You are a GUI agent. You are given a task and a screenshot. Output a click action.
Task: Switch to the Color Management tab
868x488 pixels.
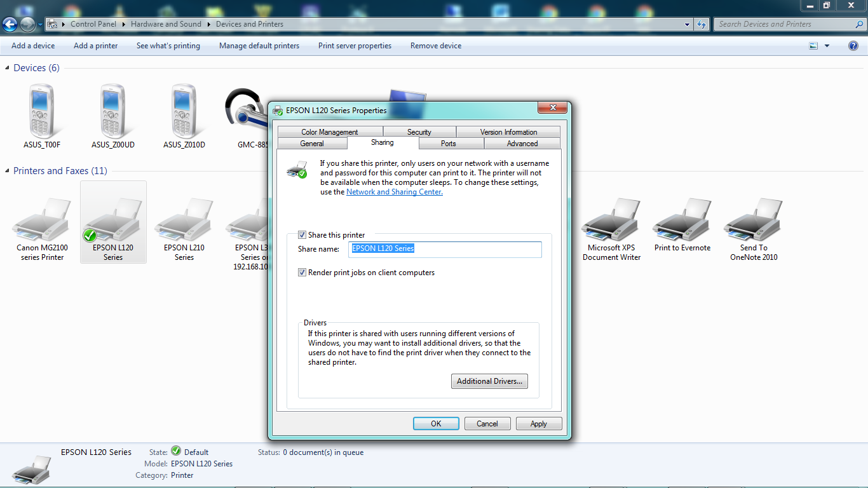(330, 132)
